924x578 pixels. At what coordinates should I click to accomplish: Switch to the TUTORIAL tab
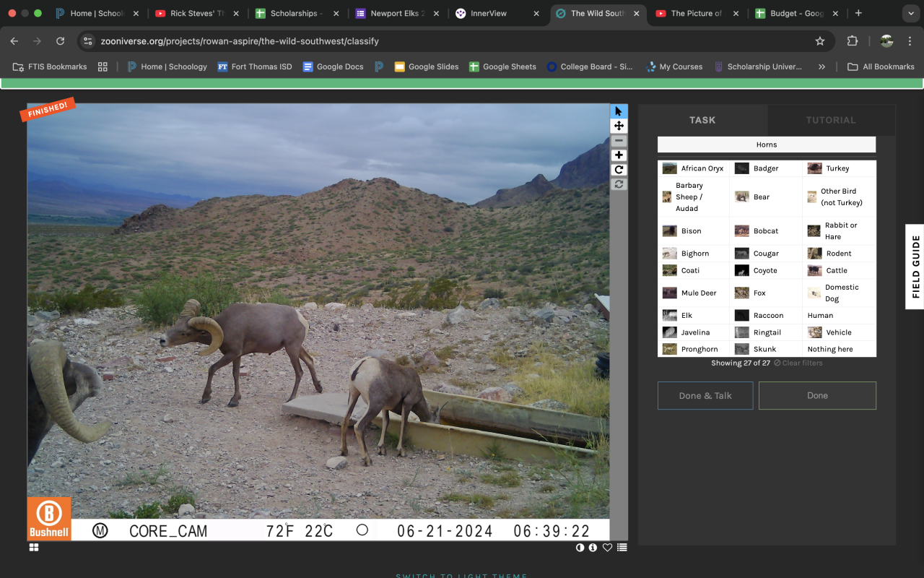[x=831, y=120]
